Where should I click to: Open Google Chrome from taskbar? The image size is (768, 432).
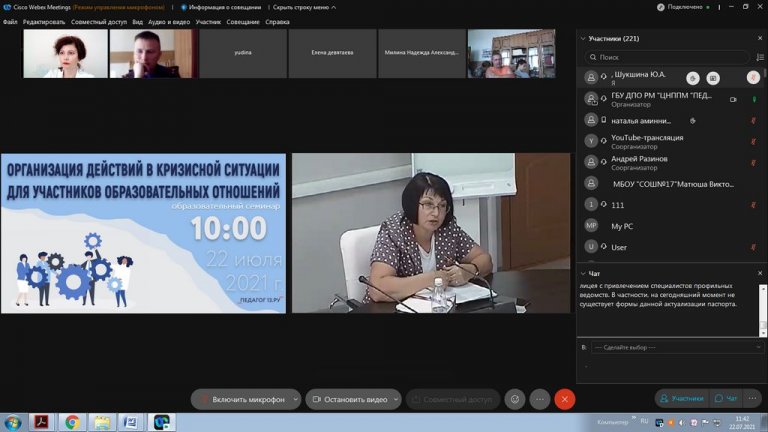(72, 422)
